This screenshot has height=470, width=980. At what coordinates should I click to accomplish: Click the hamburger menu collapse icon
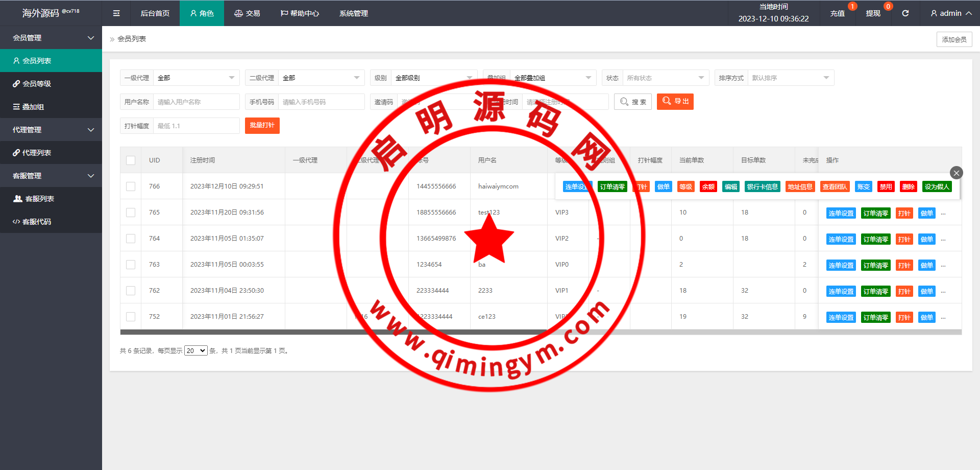116,13
